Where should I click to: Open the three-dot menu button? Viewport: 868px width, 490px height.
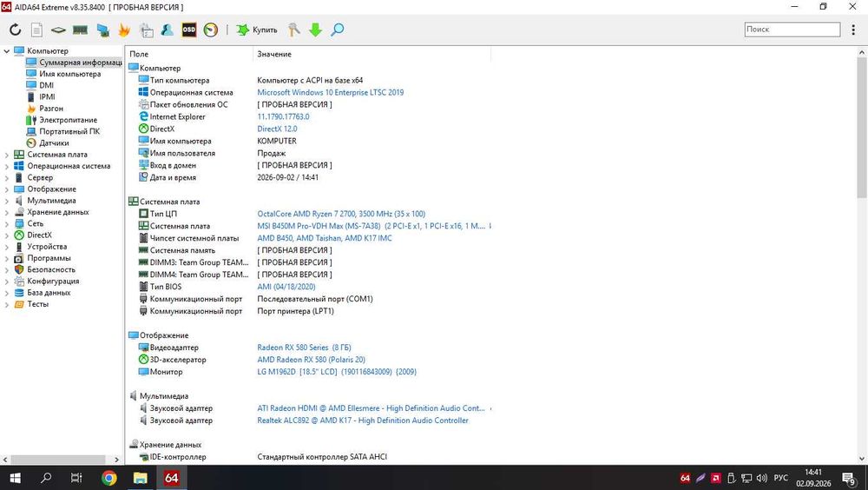[x=853, y=30]
